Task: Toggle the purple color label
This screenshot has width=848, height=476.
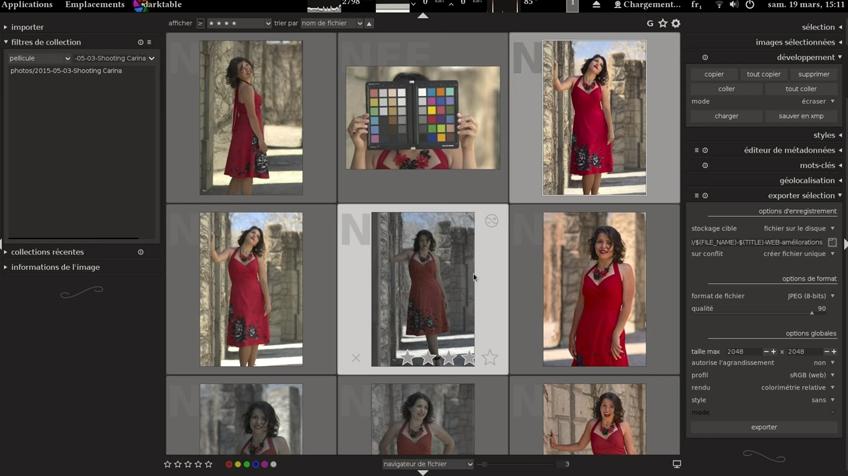Action: click(x=264, y=464)
